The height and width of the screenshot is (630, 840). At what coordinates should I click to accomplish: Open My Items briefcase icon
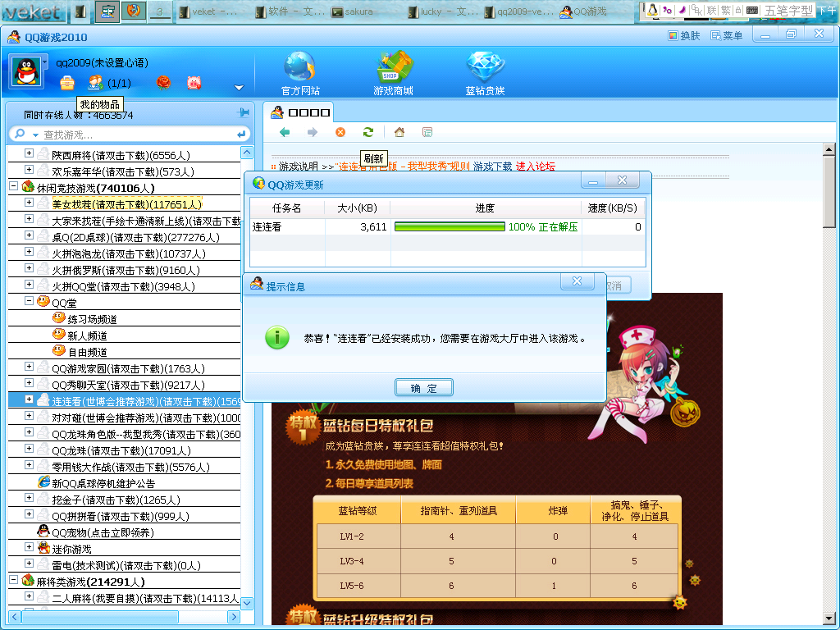tap(67, 83)
